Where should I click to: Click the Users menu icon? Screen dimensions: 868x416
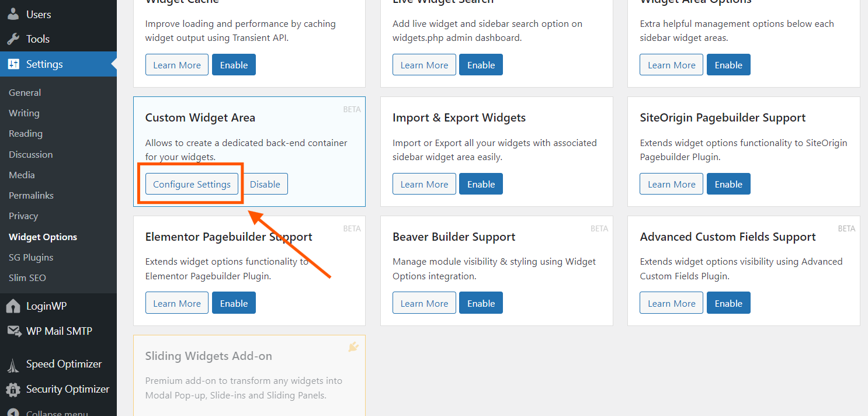click(13, 14)
